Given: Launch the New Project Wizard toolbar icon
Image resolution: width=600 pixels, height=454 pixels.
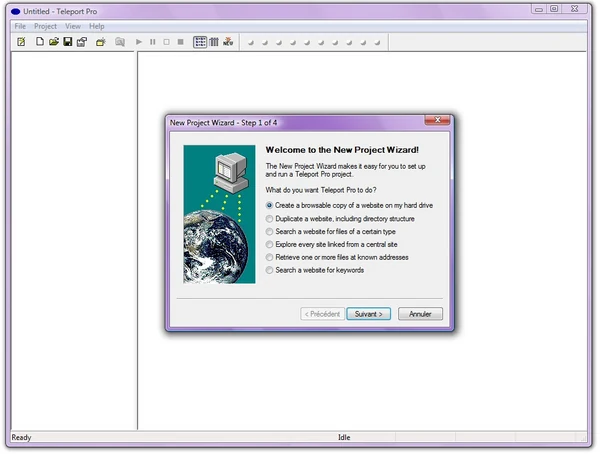Looking at the screenshot, I should point(21,42).
